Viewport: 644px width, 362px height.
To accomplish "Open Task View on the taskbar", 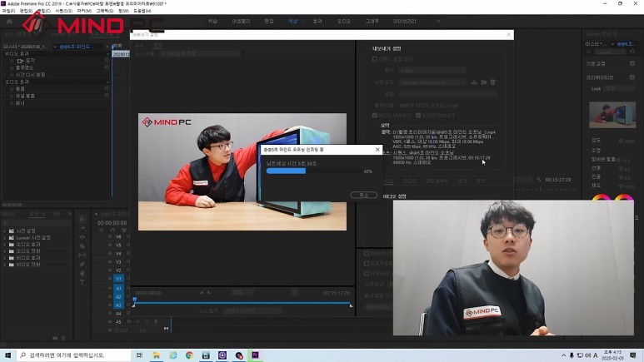I will coord(139,355).
